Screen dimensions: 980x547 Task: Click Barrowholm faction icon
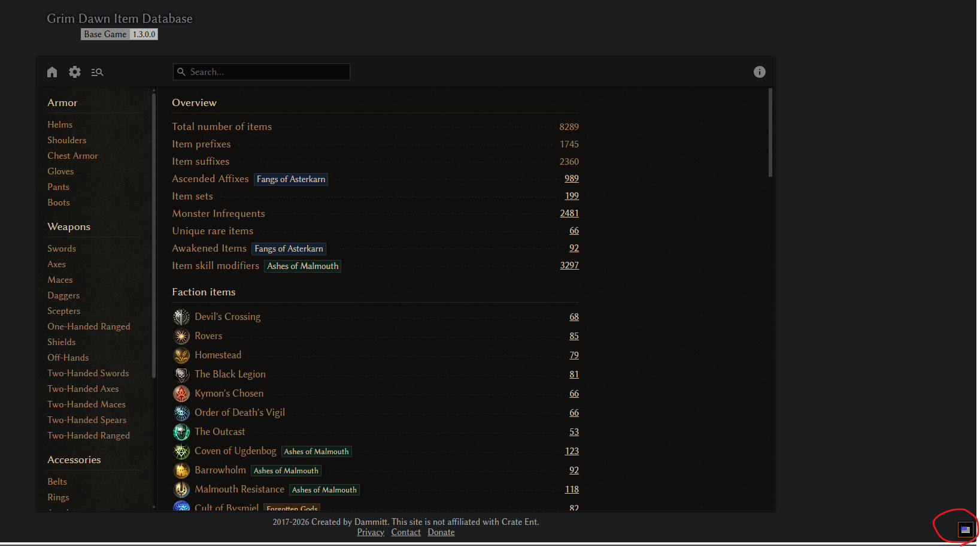[x=181, y=470]
